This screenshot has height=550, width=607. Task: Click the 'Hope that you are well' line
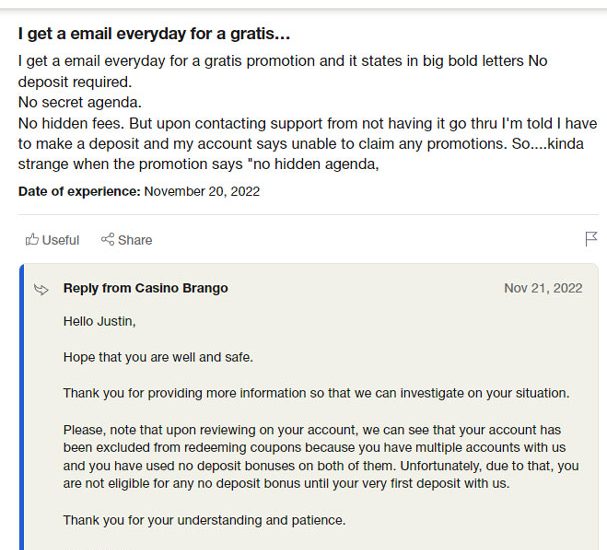point(158,357)
